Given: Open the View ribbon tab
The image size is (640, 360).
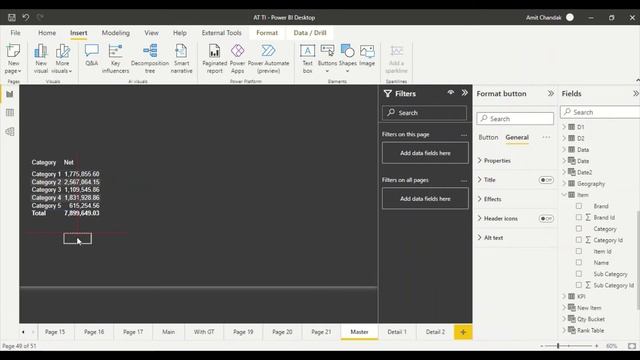Looking at the screenshot, I should click(x=151, y=33).
